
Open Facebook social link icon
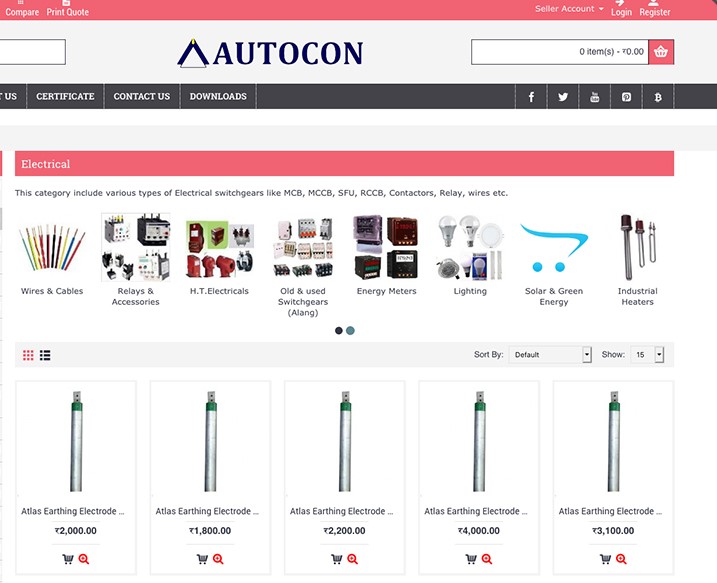click(x=531, y=96)
